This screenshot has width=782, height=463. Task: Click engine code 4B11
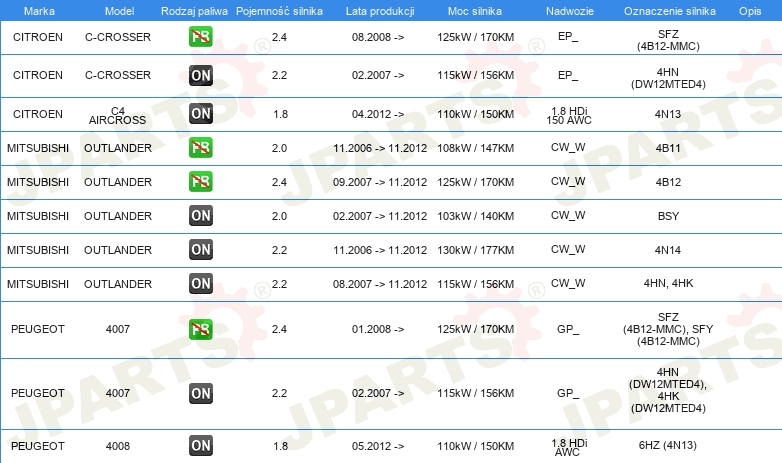click(x=668, y=148)
